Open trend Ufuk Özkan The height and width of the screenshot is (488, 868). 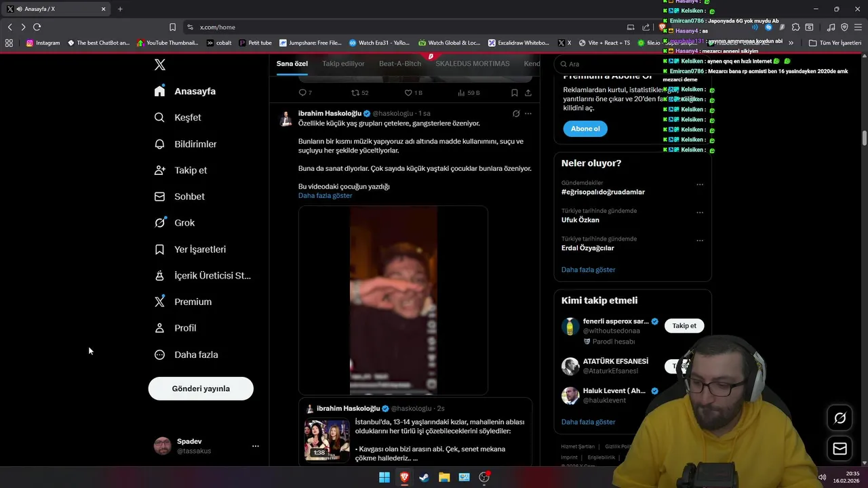pyautogui.click(x=580, y=220)
